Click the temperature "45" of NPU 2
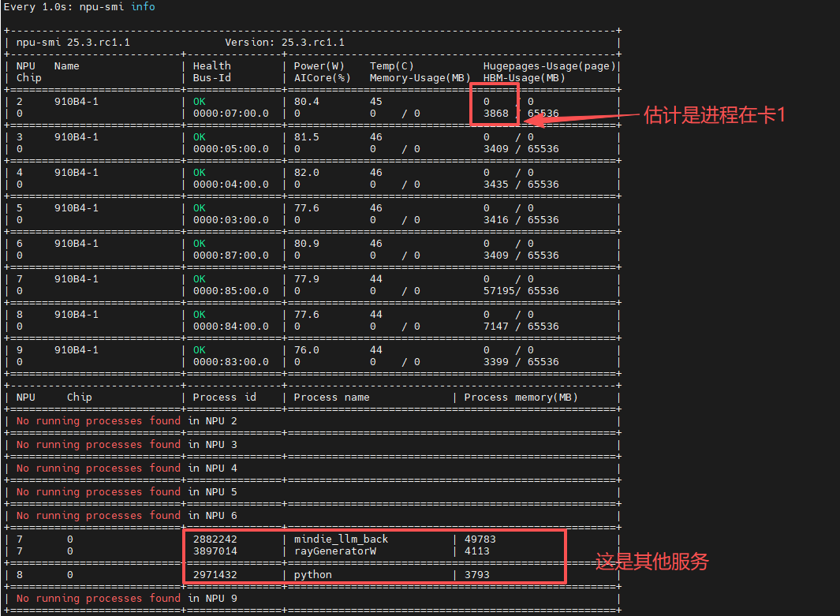Screen dimensions: 840x616 coord(376,101)
